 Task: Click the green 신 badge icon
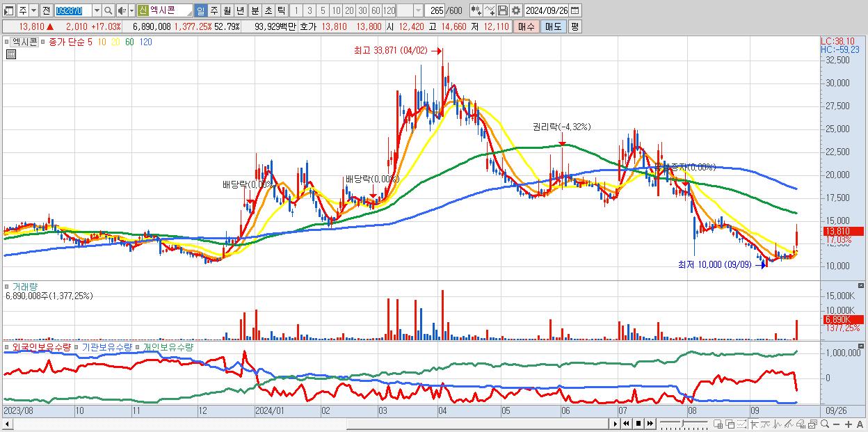pos(143,10)
